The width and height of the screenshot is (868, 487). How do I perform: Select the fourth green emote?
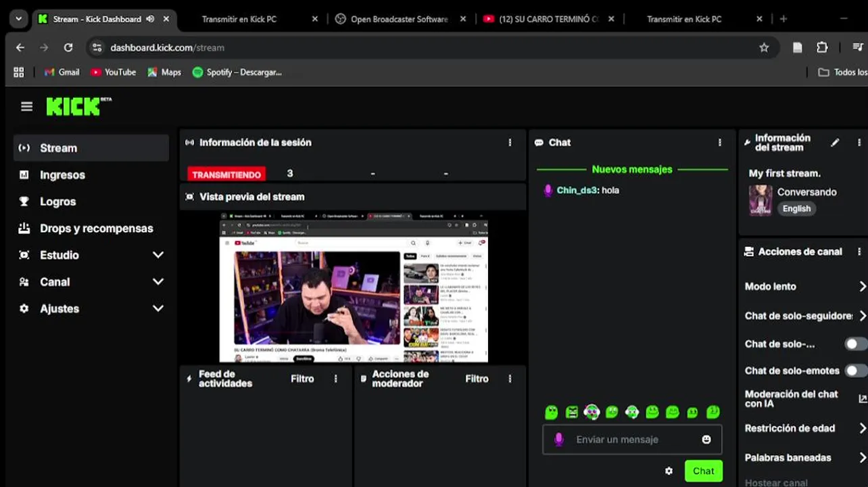point(612,412)
